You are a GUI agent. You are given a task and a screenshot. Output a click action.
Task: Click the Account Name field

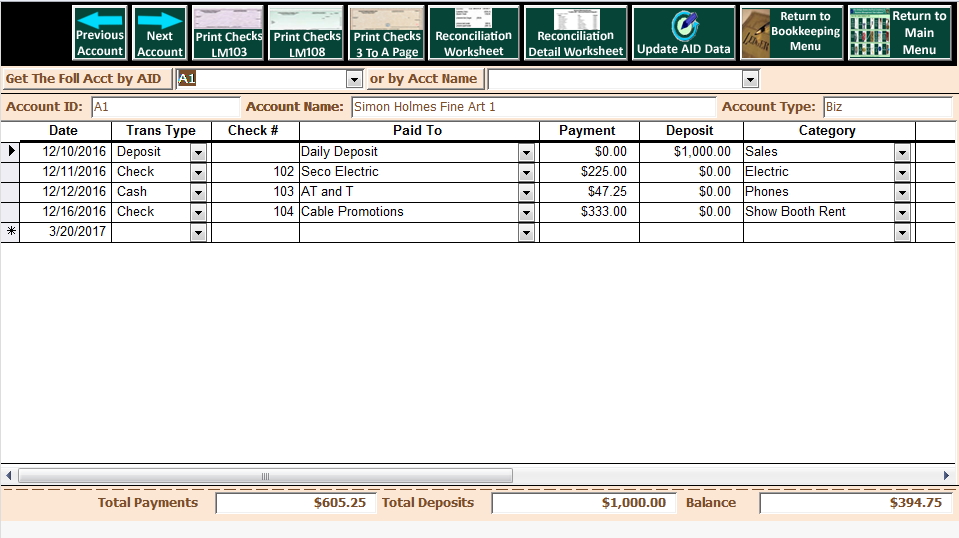coord(533,107)
